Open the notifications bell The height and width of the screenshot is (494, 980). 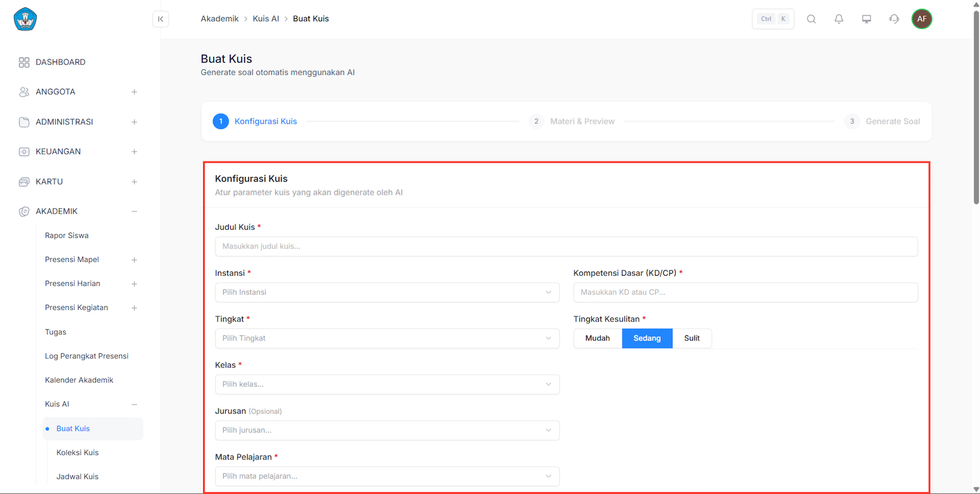[839, 19]
